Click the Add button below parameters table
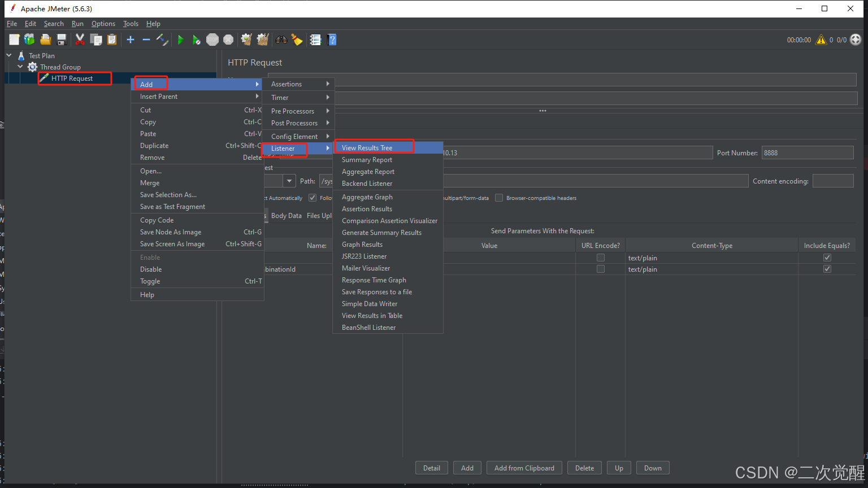 pyautogui.click(x=467, y=468)
